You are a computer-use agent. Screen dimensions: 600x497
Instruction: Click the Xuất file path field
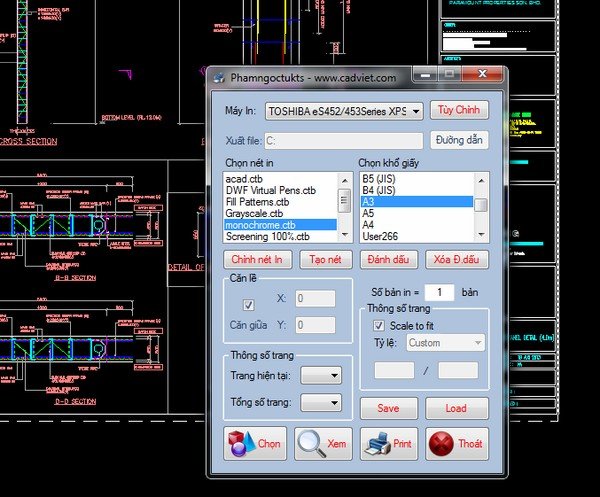(343, 141)
